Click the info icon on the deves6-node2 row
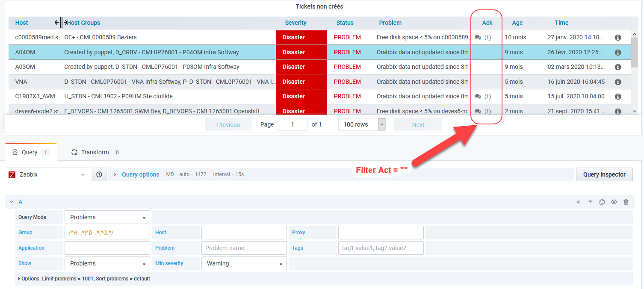The width and height of the screenshot is (644, 289). click(x=618, y=111)
